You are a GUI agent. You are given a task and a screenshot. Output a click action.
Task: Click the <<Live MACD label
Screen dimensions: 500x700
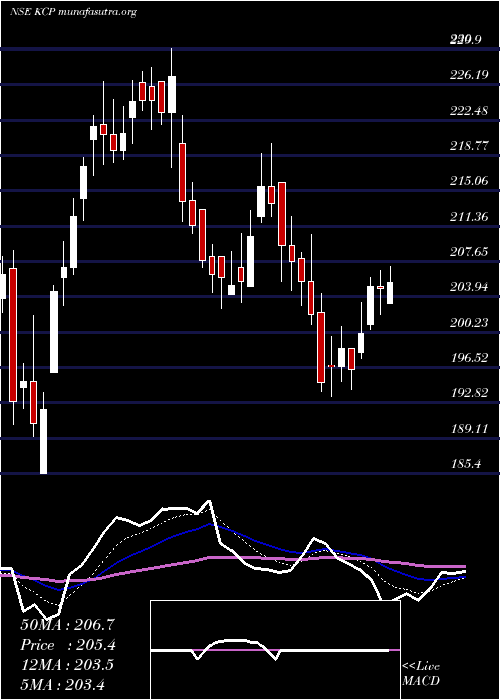(421, 674)
